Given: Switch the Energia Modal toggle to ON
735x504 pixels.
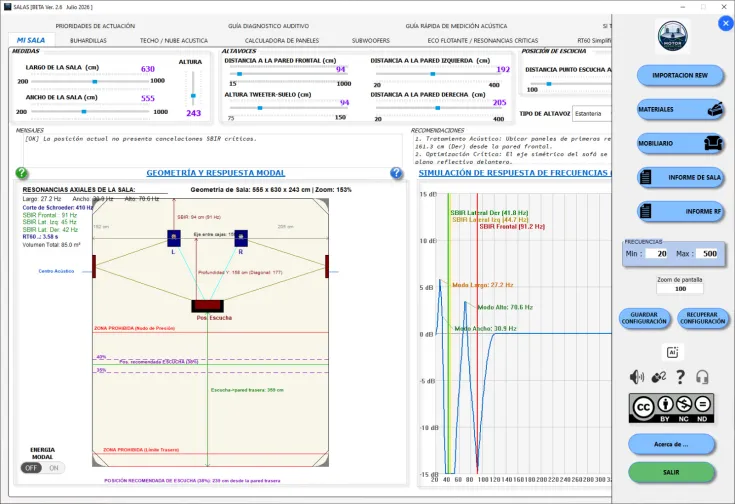Looking at the screenshot, I should 53,467.
